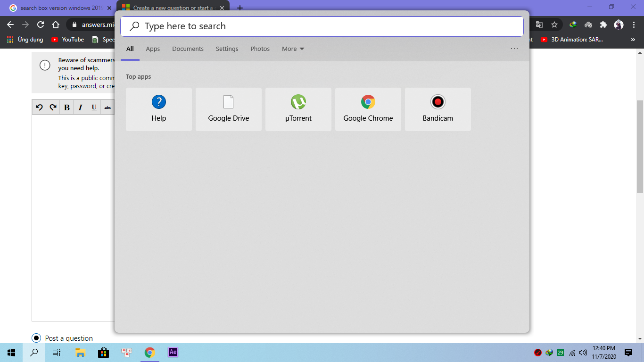
Task: Click the volume speaker tray icon
Action: tap(583, 353)
